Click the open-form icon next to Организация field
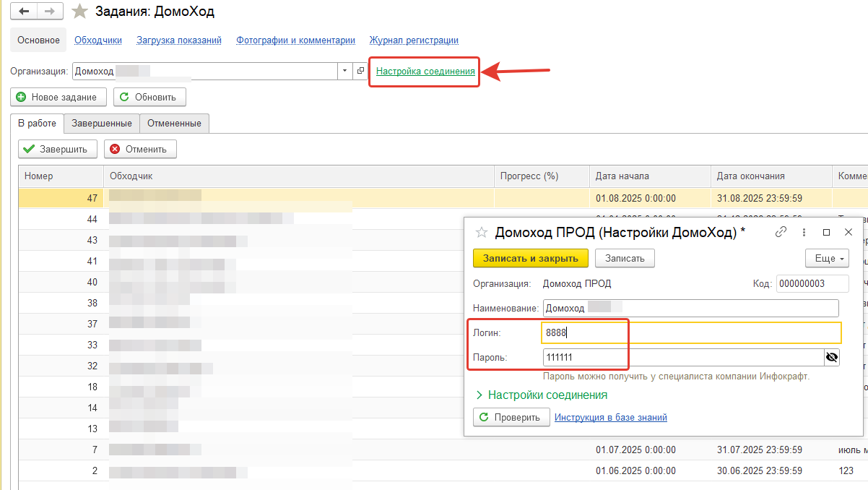 pos(360,71)
